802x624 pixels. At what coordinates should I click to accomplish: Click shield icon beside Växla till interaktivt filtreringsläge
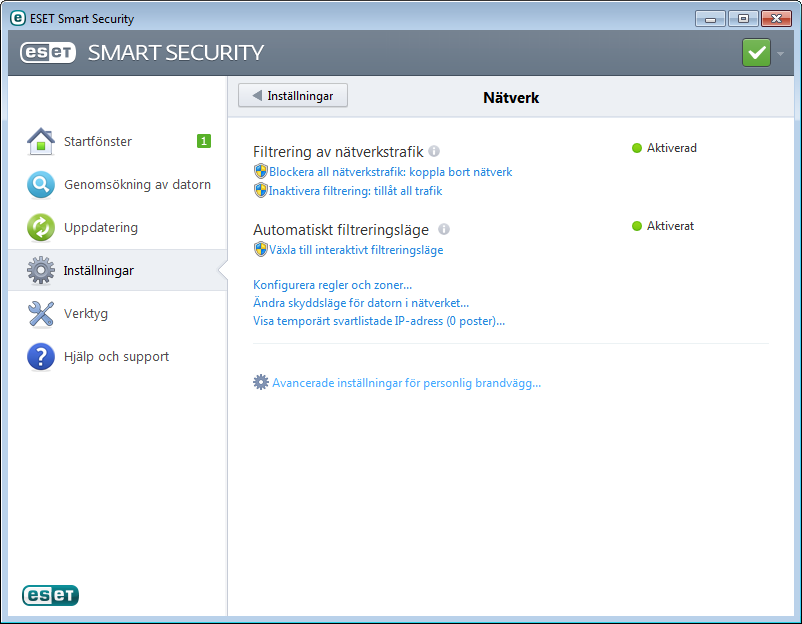click(261, 250)
